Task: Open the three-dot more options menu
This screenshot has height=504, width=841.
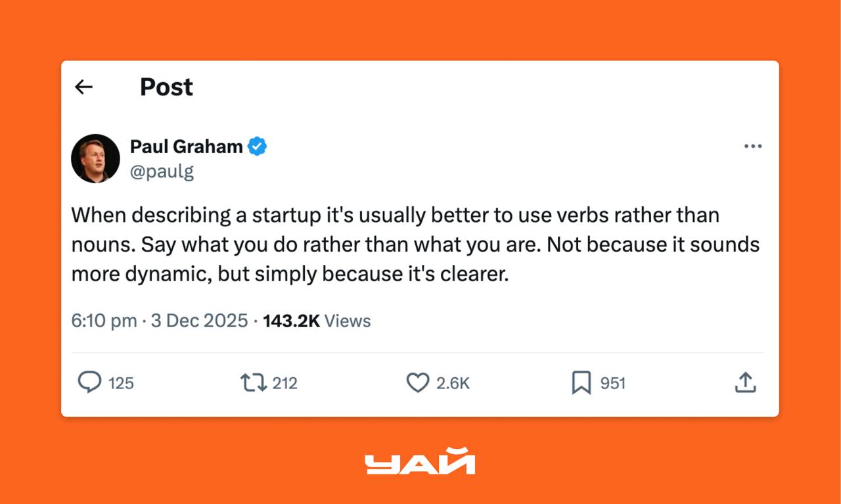Action: tap(752, 146)
